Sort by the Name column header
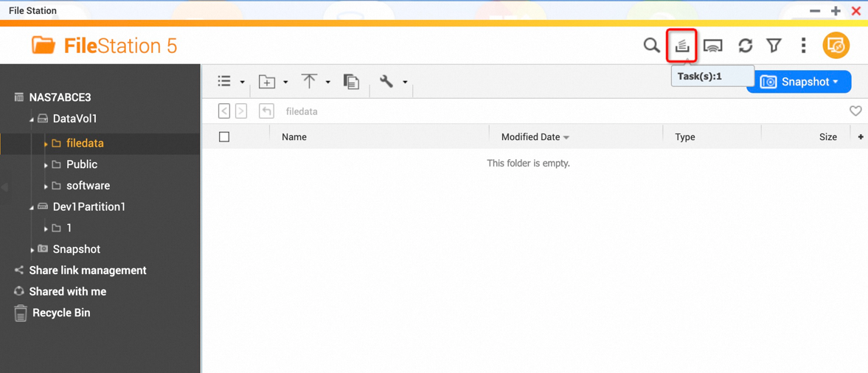The image size is (868, 373). [x=294, y=136]
